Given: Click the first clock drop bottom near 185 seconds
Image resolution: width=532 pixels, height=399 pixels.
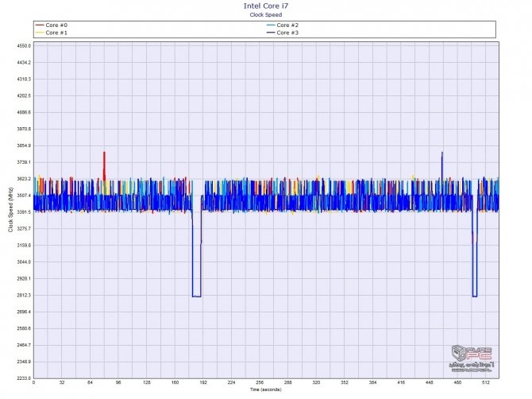Looking at the screenshot, I should pyautogui.click(x=196, y=296).
